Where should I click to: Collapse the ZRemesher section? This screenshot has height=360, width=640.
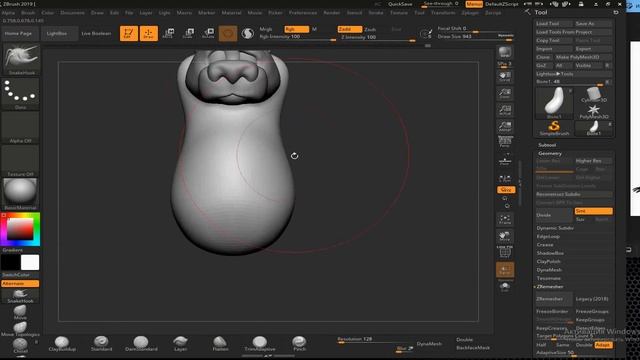pyautogui.click(x=550, y=287)
